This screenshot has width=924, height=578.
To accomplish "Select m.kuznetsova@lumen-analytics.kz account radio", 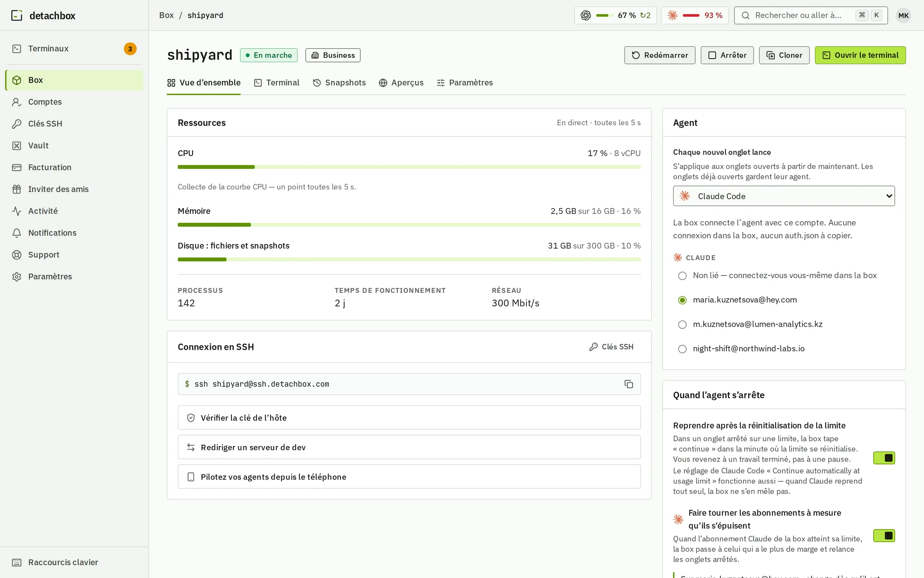I will pyautogui.click(x=682, y=324).
